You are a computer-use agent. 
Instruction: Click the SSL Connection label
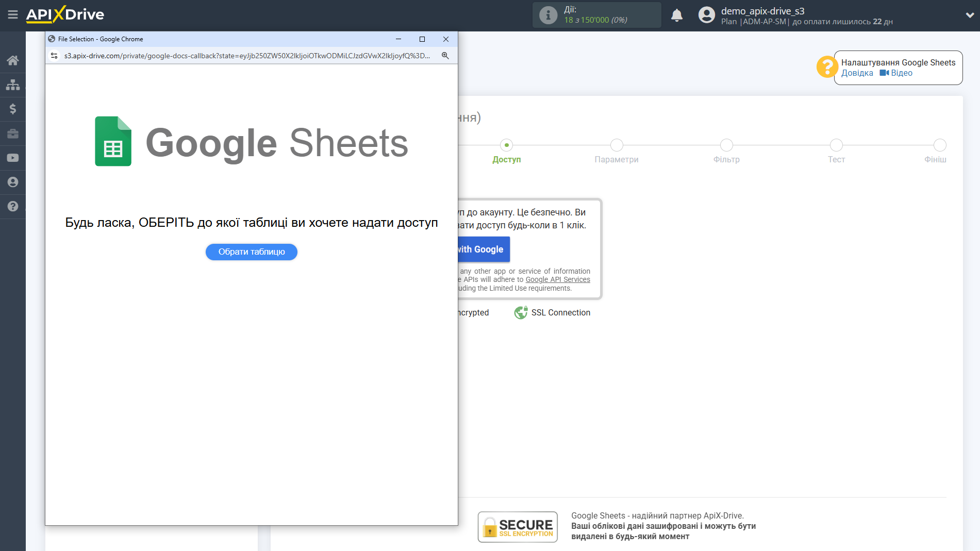click(x=560, y=312)
